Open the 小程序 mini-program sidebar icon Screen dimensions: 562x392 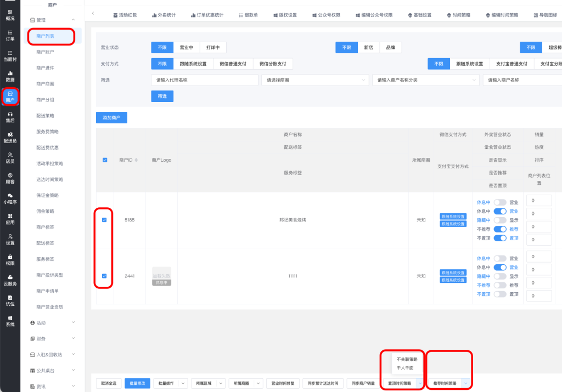point(10,198)
